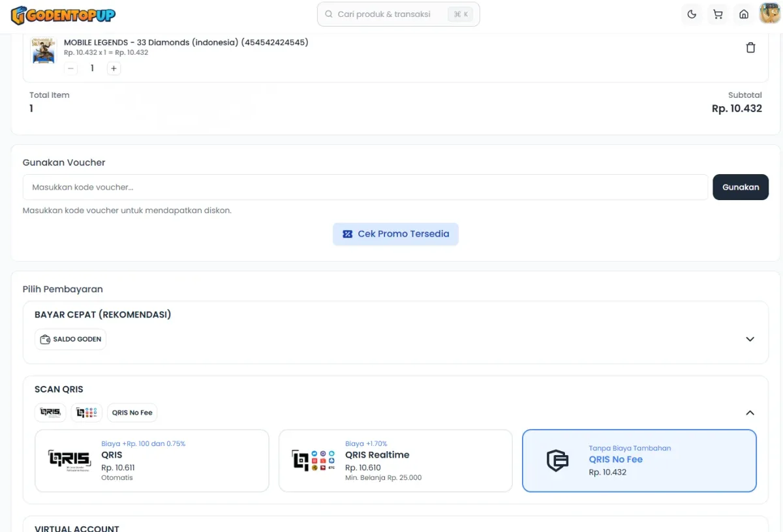Open the user profile avatar
The width and height of the screenshot is (783, 532).
[770, 14]
